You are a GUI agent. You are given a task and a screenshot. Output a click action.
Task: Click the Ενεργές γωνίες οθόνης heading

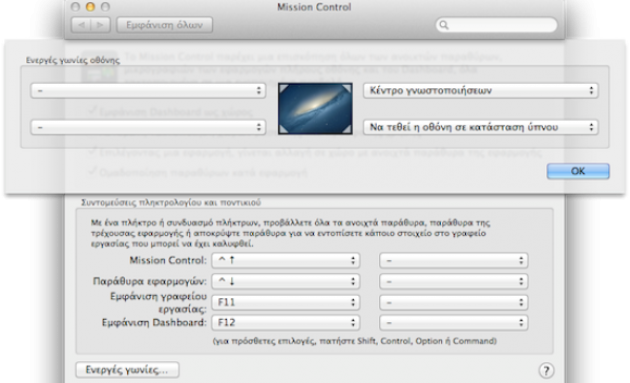click(x=73, y=60)
